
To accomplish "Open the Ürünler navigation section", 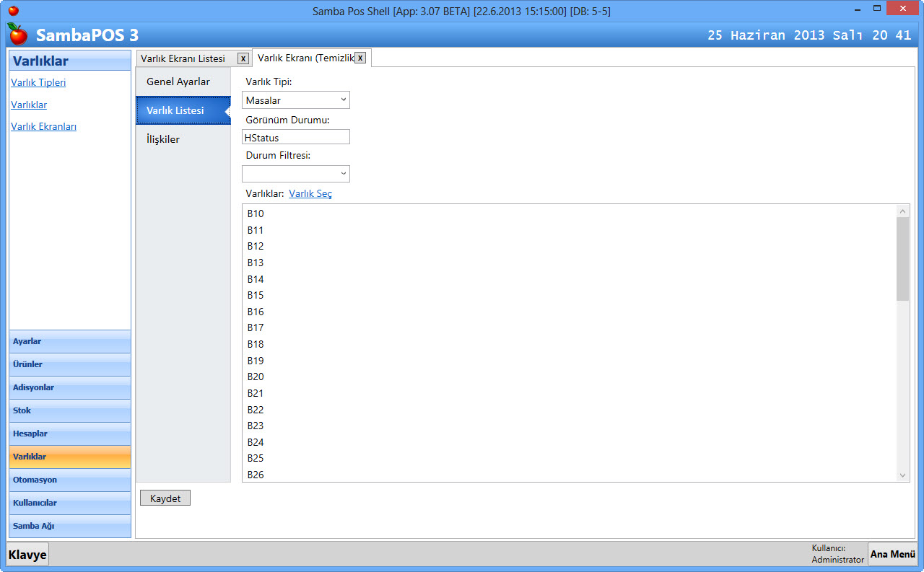I will click(70, 364).
